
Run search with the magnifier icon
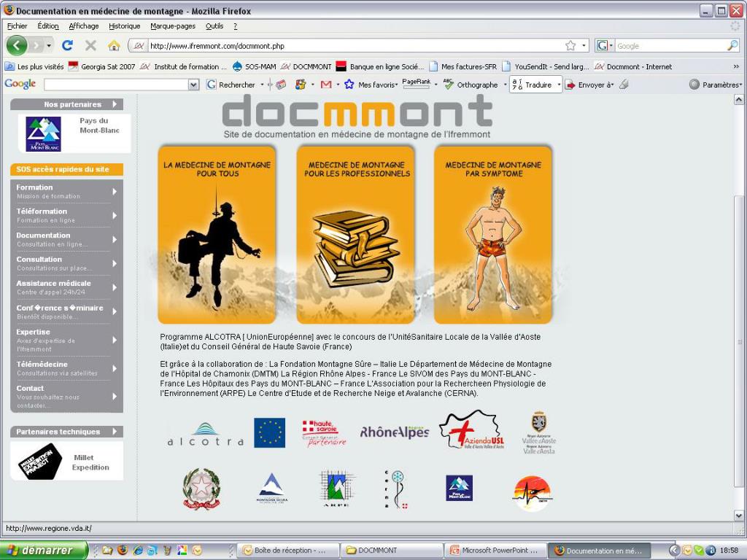pyautogui.click(x=732, y=46)
